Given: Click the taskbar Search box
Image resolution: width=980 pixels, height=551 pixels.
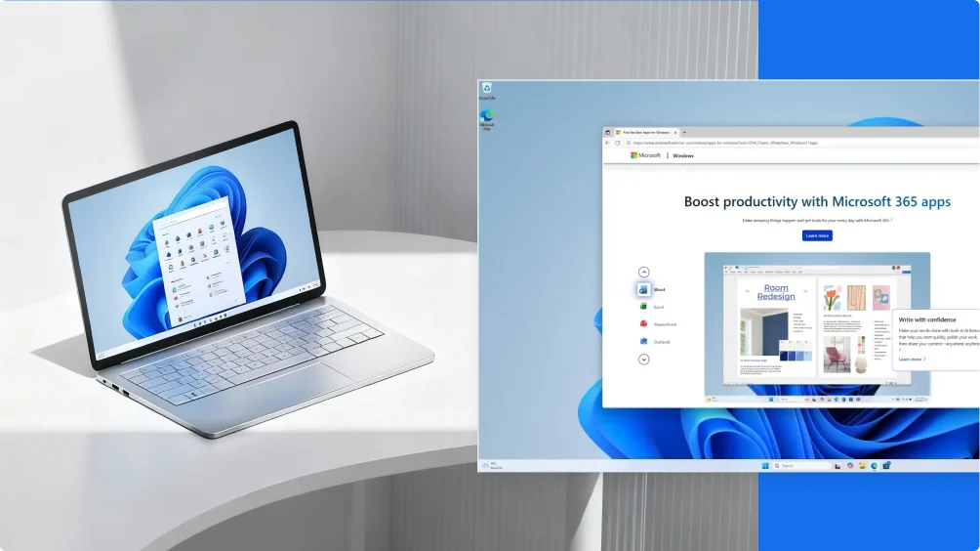Looking at the screenshot, I should click(801, 465).
